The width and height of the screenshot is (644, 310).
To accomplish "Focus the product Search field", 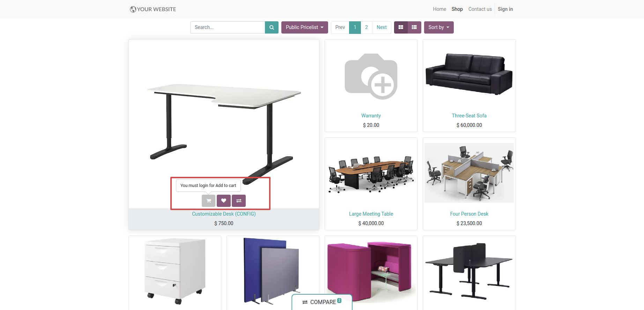I will [228, 27].
